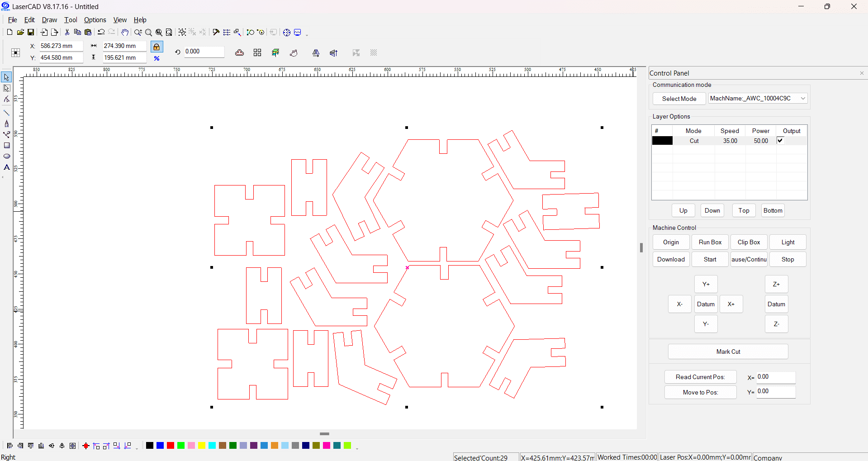The image size is (868, 461).
Task: Select the Text tool
Action: point(6,167)
